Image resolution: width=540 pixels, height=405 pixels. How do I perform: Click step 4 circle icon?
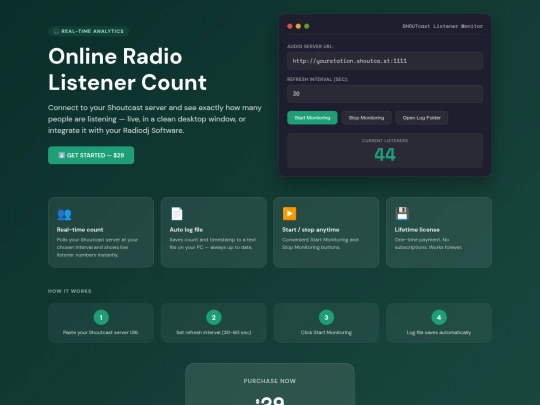[439, 317]
